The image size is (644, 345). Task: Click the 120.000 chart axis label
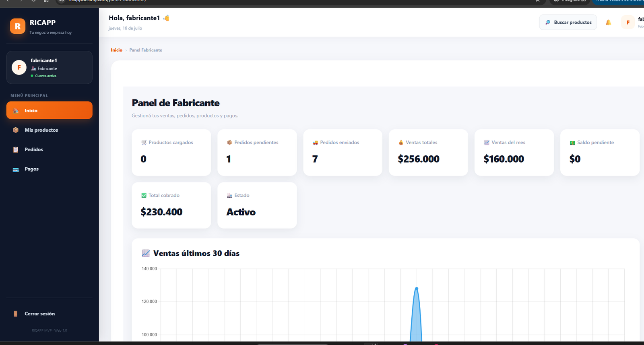(149, 302)
